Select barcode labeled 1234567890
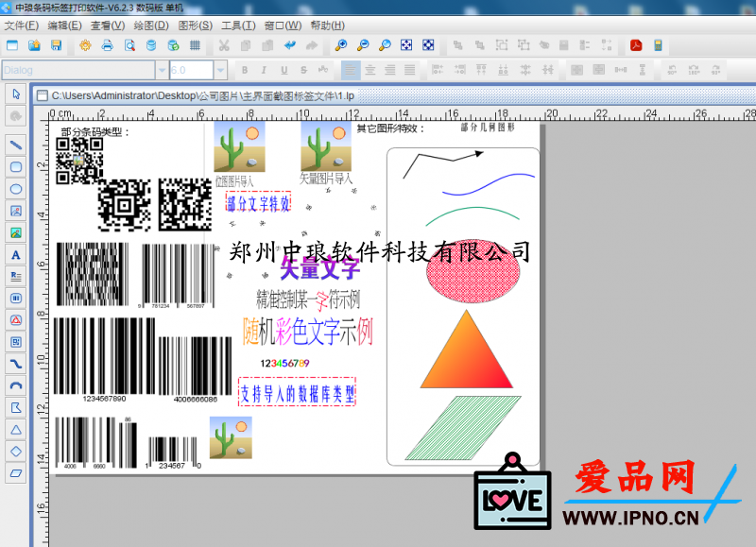756x547 pixels. [104, 360]
